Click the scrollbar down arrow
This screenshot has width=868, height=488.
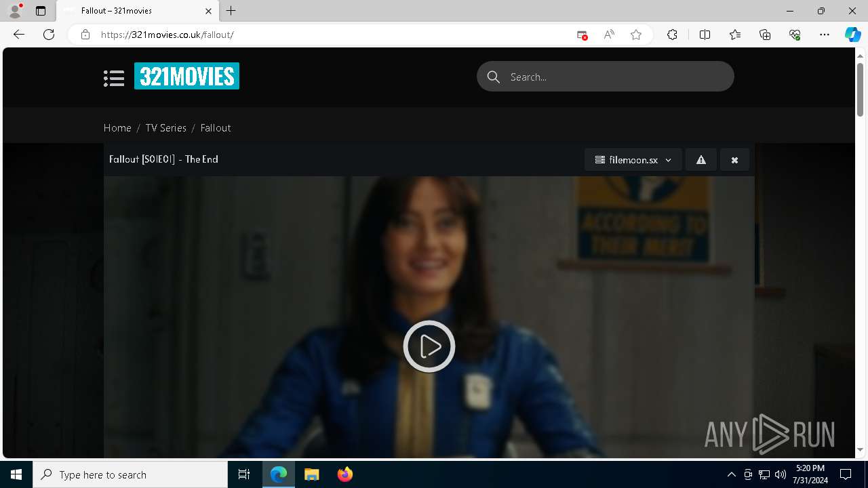[x=860, y=449]
